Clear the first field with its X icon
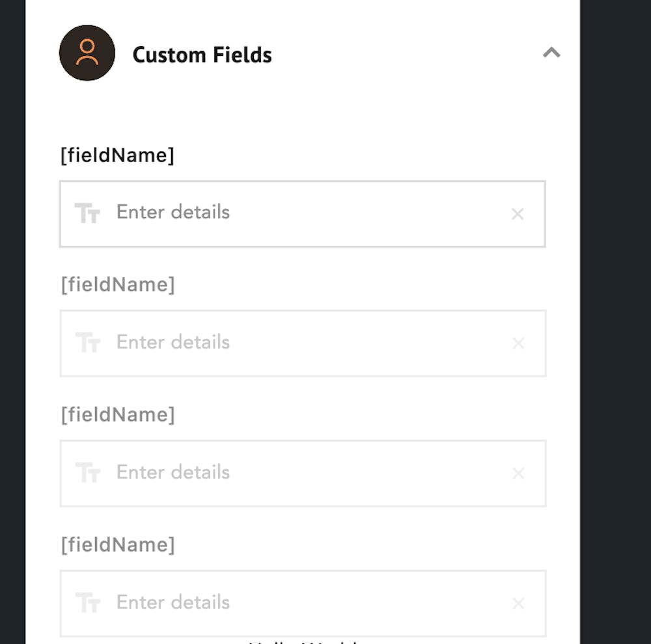Viewport: 651px width, 644px height. [x=518, y=214]
